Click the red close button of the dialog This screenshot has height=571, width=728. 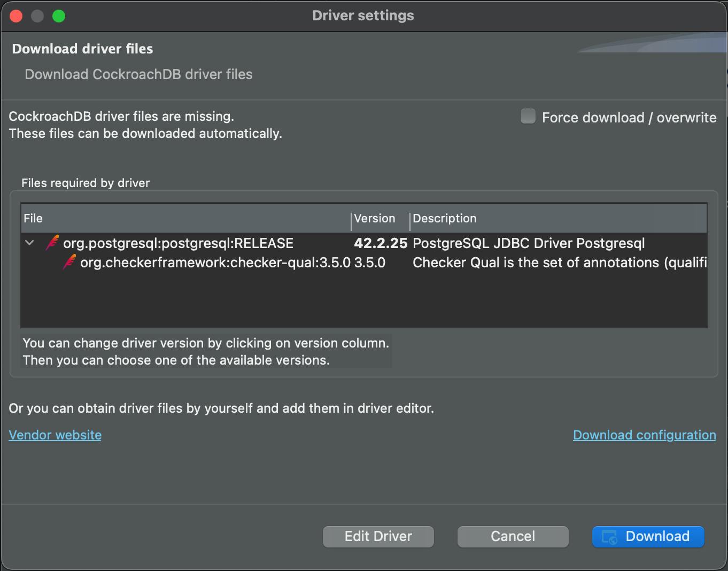pos(16,16)
